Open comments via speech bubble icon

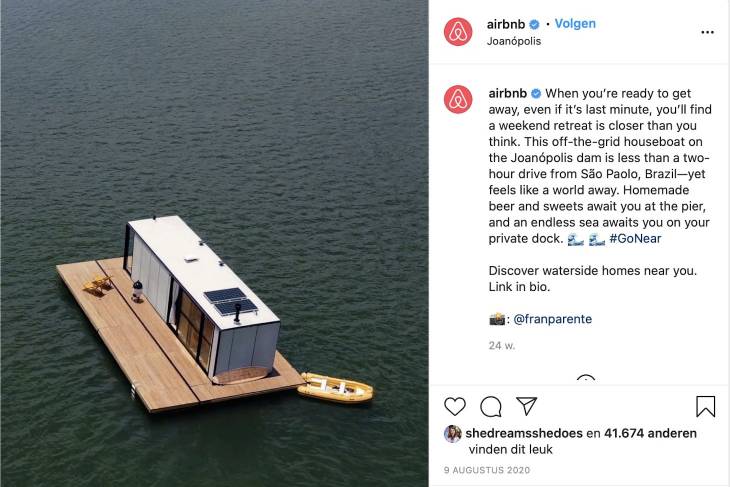tap(491, 406)
